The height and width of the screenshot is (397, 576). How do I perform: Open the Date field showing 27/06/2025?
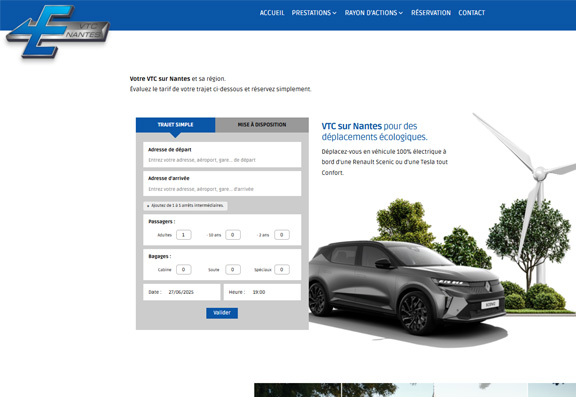tap(182, 292)
